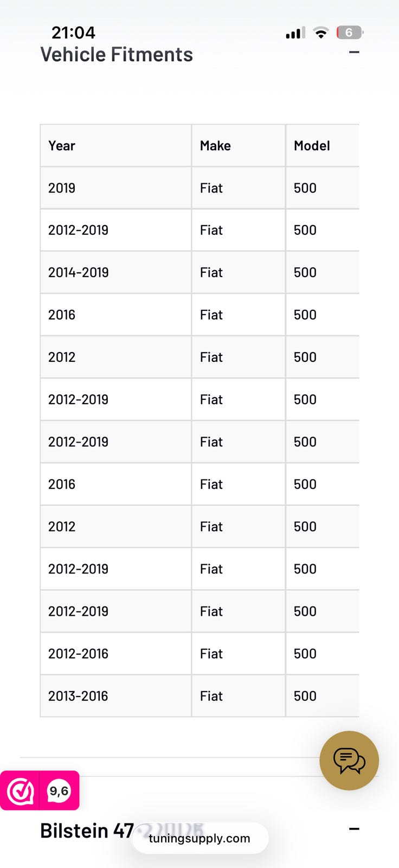Image resolution: width=399 pixels, height=868 pixels.
Task: Tap the 9,6 rating speech bubble
Action: [59, 791]
